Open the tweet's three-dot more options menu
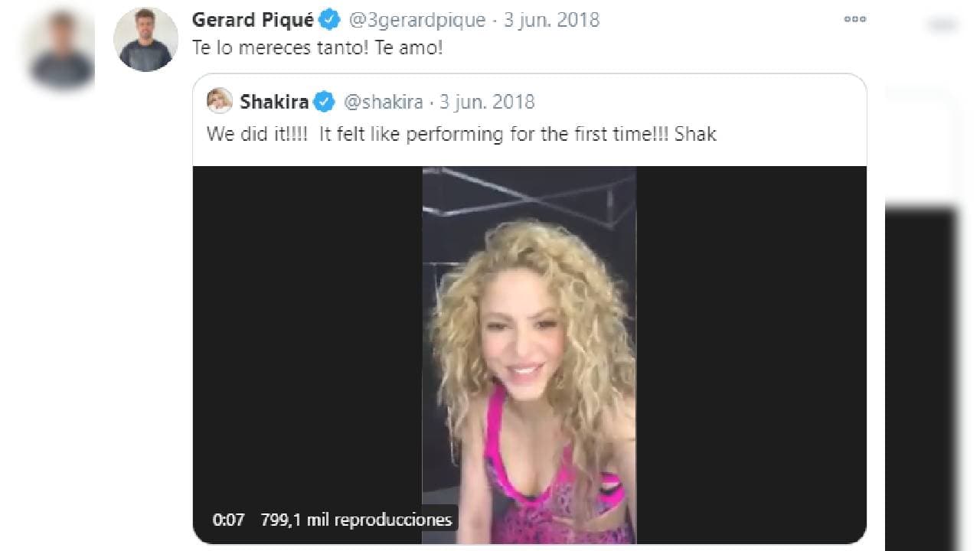This screenshot has height=551, width=980. click(854, 20)
